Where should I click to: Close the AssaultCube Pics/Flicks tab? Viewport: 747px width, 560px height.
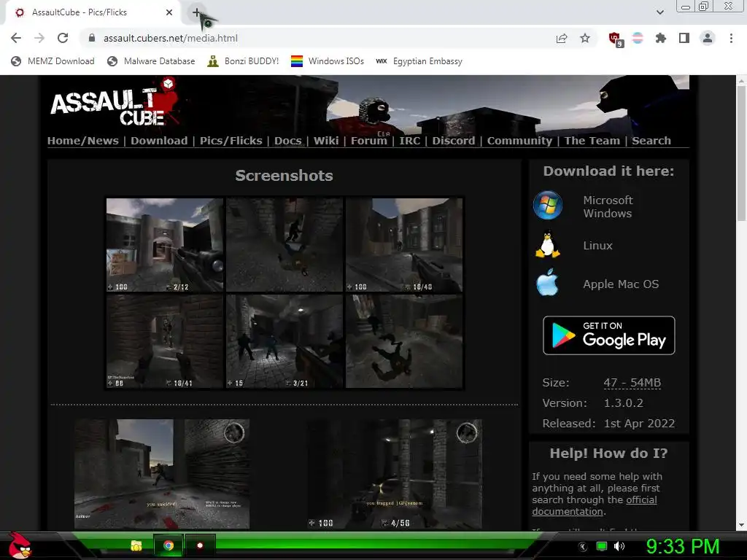point(169,12)
